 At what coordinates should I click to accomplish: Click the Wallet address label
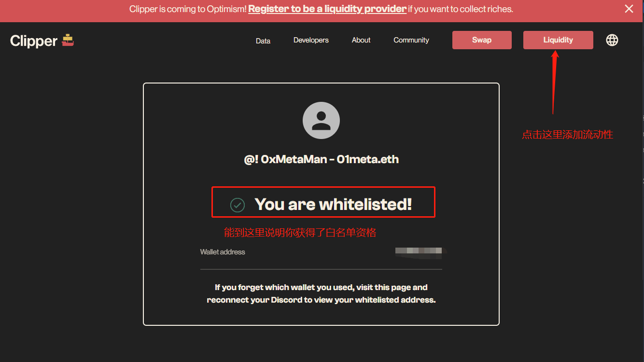click(223, 252)
